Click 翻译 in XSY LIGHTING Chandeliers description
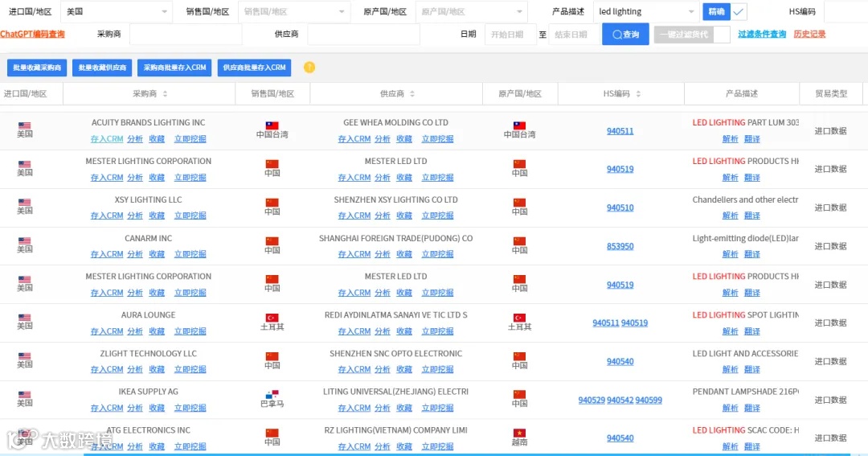This screenshot has height=456, width=868. (751, 216)
